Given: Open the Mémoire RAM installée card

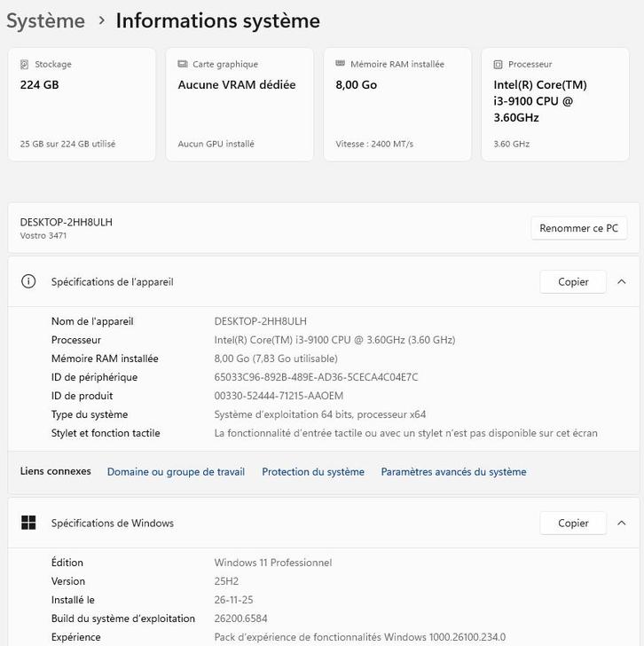Looking at the screenshot, I should tap(397, 104).
